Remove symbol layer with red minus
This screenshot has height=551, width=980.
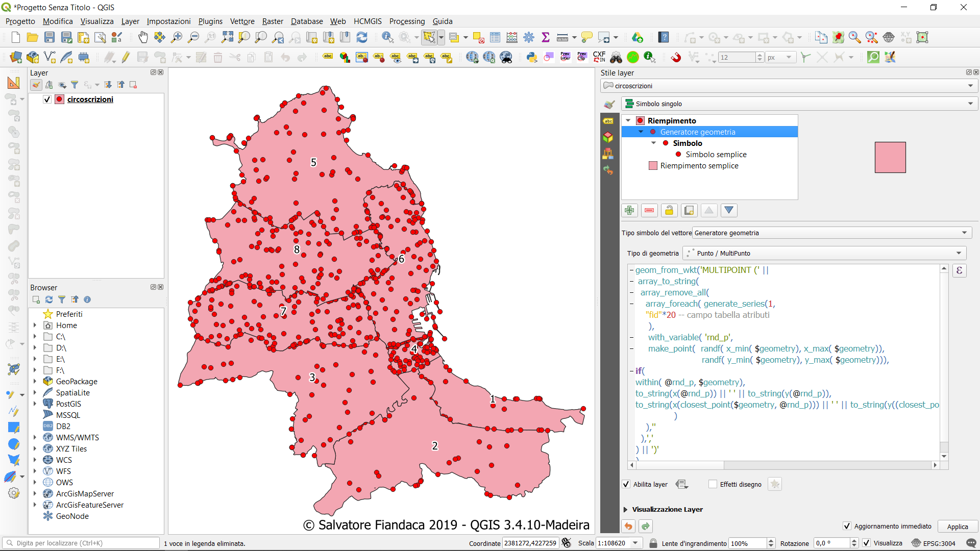(x=649, y=210)
